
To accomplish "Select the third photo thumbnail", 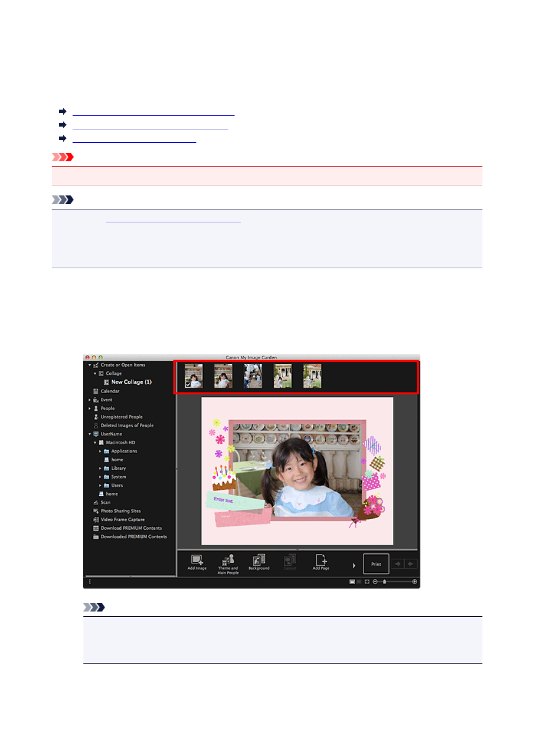I will (253, 376).
